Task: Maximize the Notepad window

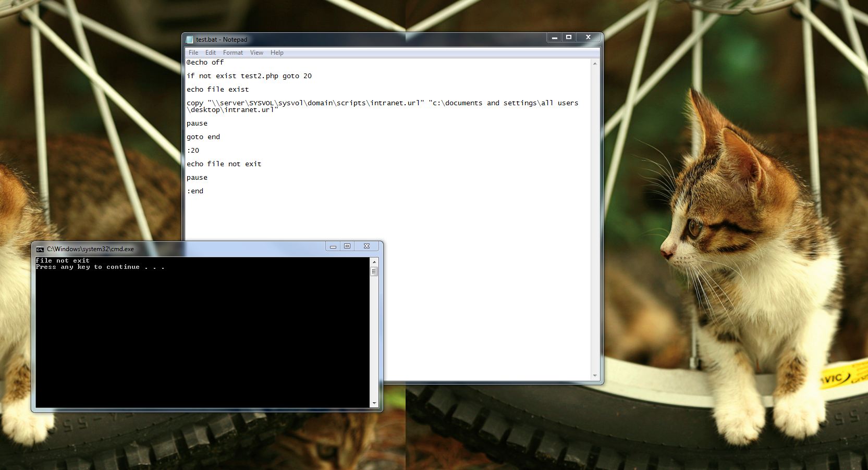Action: 569,38
